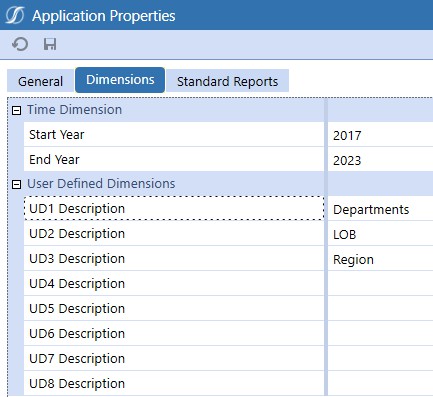Screen dimensions: 433x397
Task: Click the OneStream logo in title bar
Action: [x=15, y=15]
